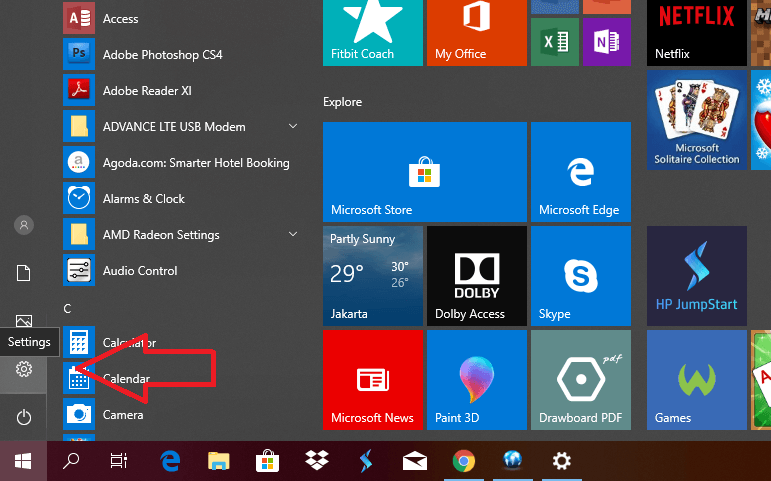This screenshot has height=481, width=771.
Task: Select Alarms & Clock in app list
Action: click(x=143, y=199)
